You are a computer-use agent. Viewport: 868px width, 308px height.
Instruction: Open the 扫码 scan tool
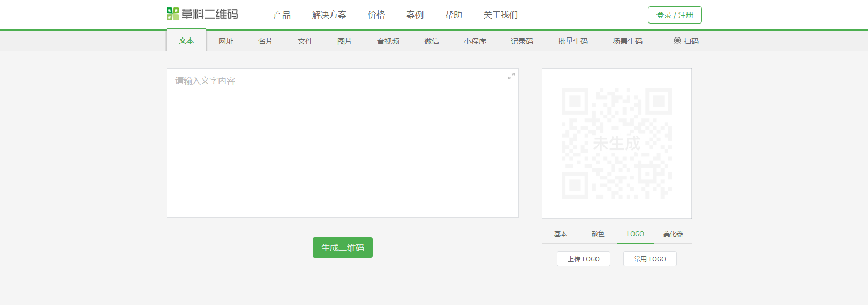point(686,41)
